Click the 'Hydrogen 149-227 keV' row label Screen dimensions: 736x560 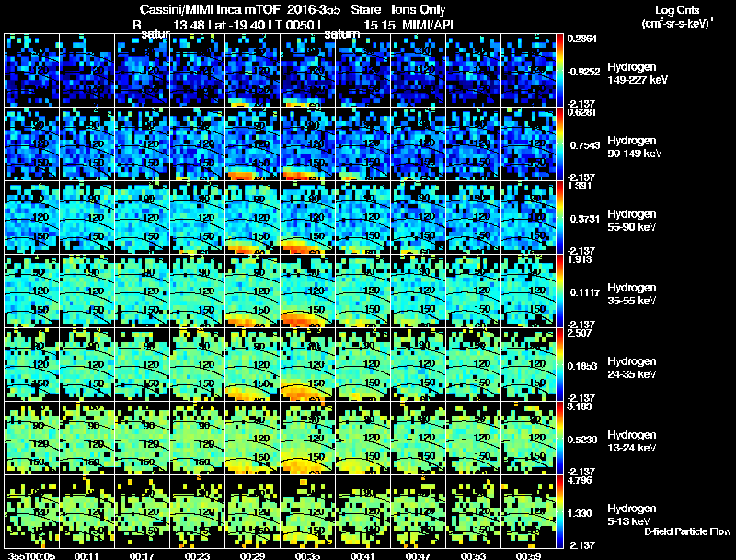pos(638,74)
